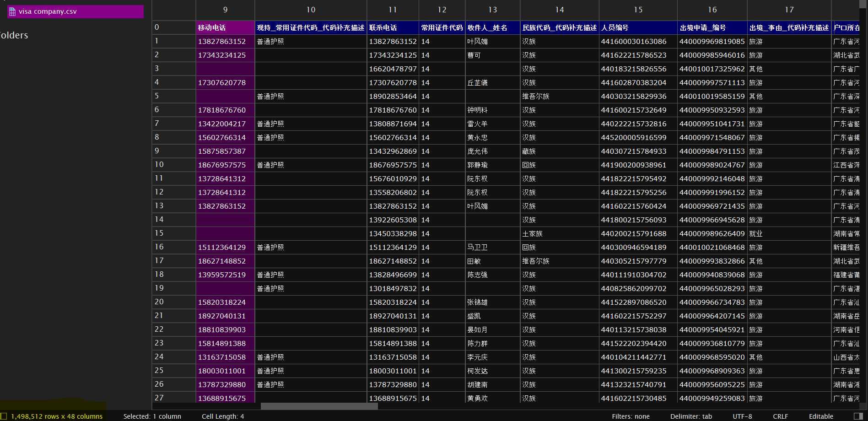
Task: Select row number 10
Action: pos(174,165)
